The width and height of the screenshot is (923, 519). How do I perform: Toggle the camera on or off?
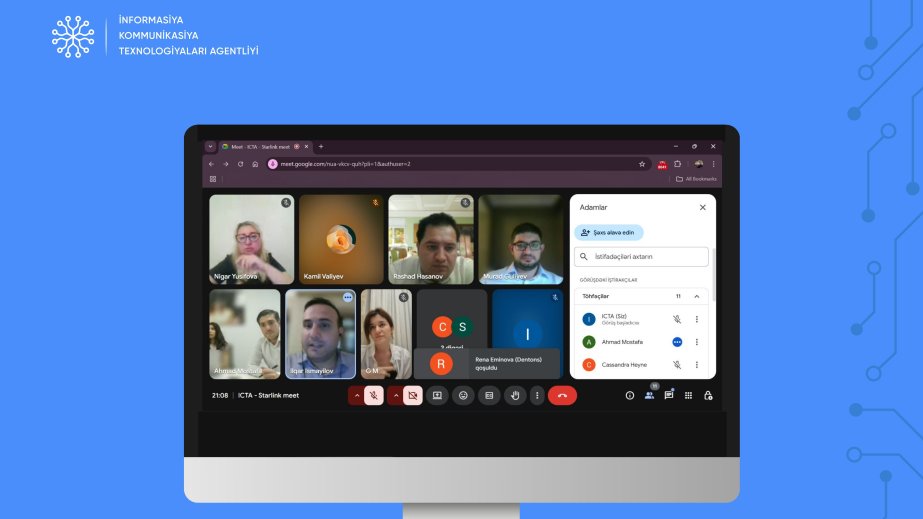coord(412,395)
